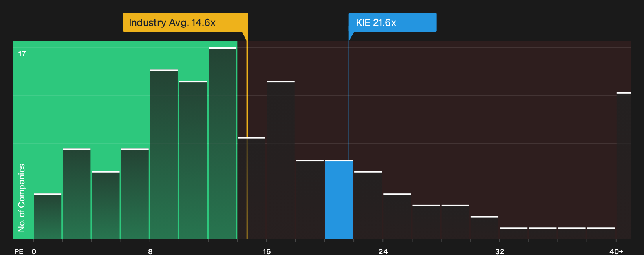Click the bar at PE 14-16
Screen dimensions: 644x255
click(251, 188)
